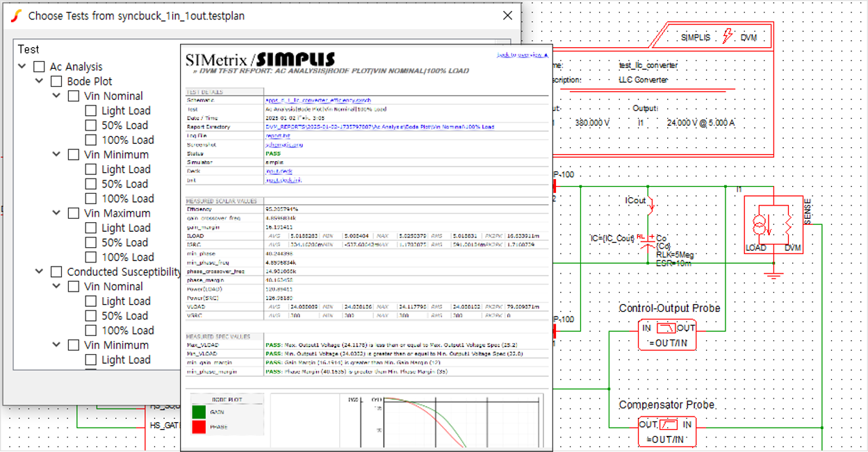Click the SIMetrix/SIMPLIS logo in report

(x=260, y=59)
